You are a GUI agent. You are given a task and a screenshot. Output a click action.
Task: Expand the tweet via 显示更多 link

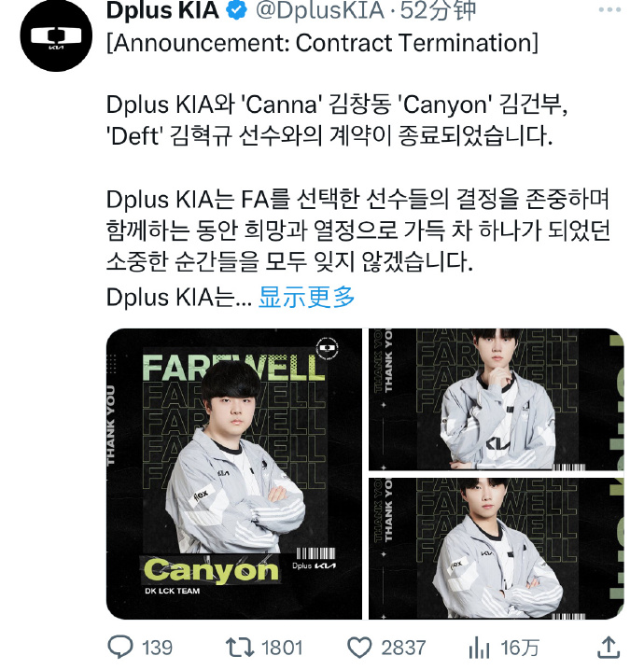(306, 298)
